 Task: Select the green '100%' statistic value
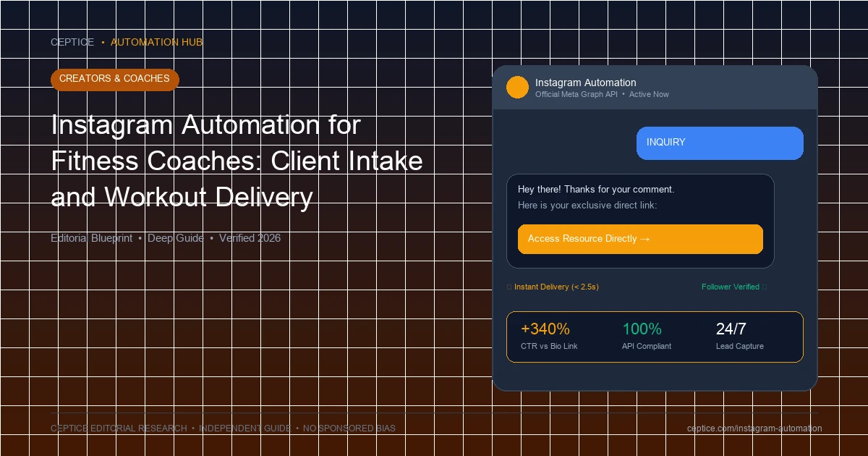coord(642,329)
